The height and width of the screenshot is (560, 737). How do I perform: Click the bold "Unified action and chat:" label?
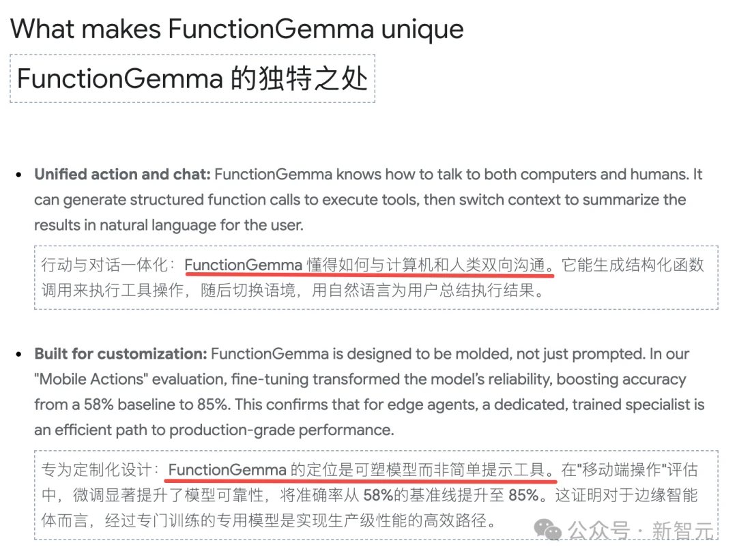pos(122,175)
